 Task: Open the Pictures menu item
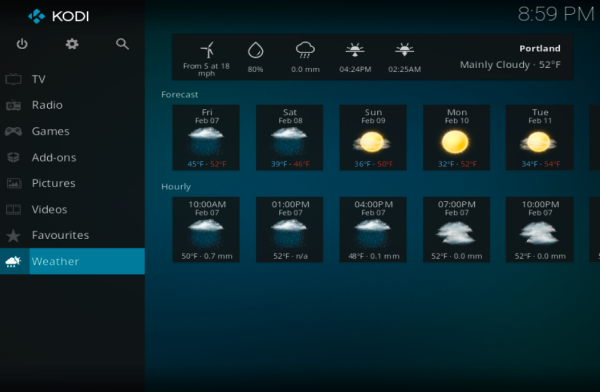(72, 183)
